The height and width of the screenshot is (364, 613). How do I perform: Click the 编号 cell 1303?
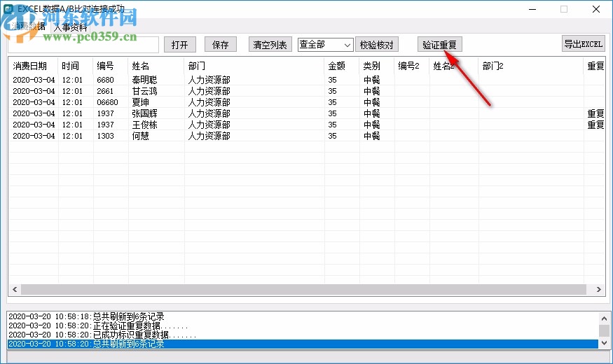click(105, 136)
